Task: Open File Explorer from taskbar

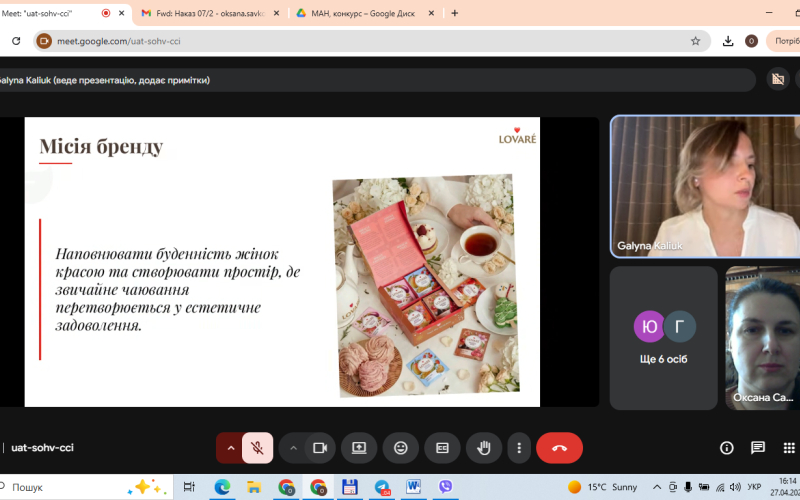Action: (254, 487)
